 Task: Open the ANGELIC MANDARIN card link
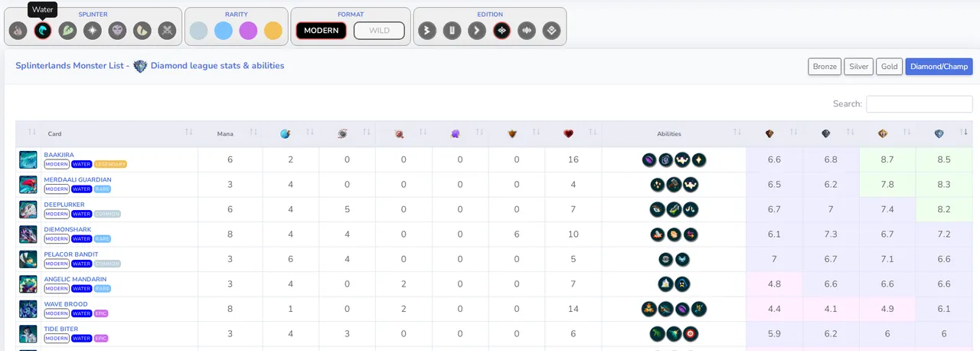[x=75, y=280]
